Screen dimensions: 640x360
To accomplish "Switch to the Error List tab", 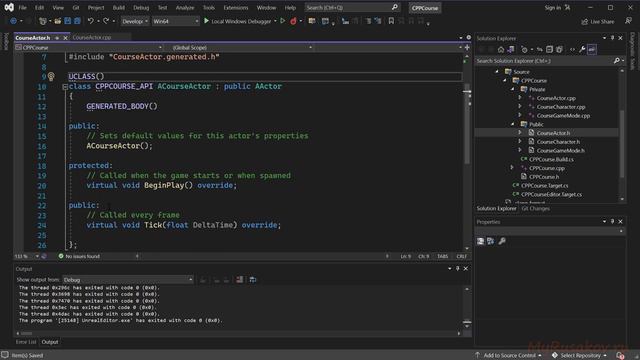I will (x=26, y=342).
